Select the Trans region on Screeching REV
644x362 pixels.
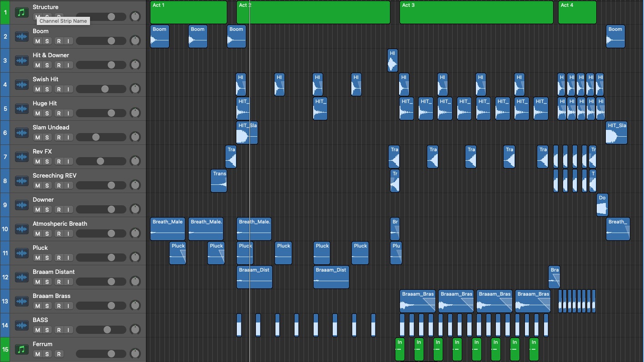219,181
